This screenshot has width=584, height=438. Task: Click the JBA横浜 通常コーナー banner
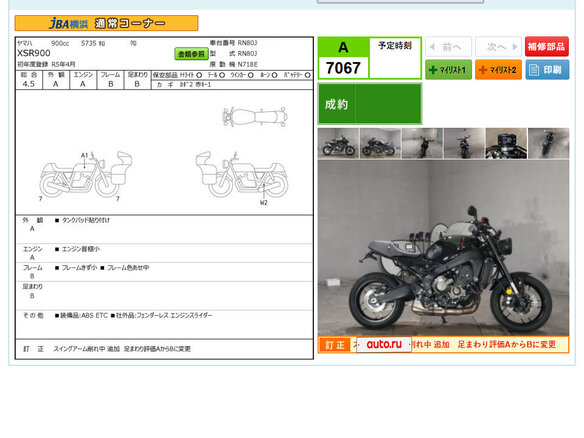[x=106, y=23]
